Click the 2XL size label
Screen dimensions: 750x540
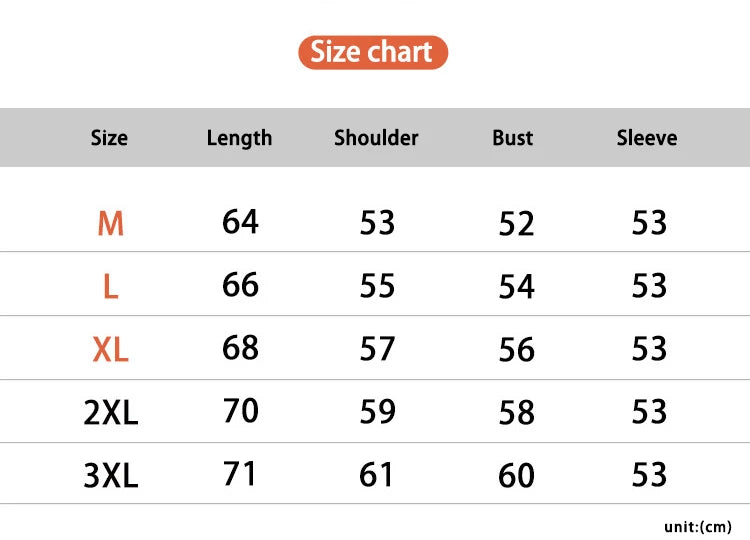point(110,412)
